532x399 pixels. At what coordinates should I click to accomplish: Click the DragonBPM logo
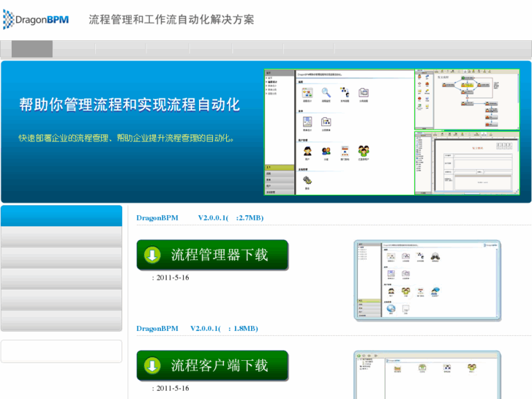pos(36,19)
